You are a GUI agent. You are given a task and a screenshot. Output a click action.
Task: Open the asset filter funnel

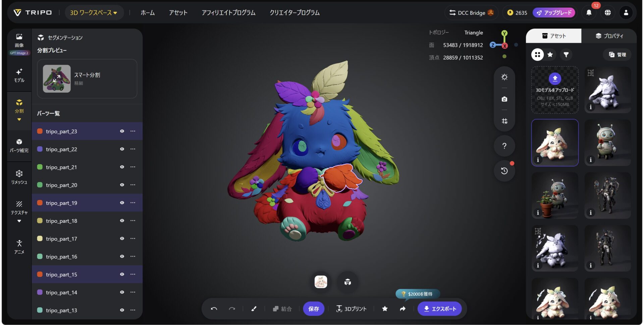pyautogui.click(x=566, y=54)
